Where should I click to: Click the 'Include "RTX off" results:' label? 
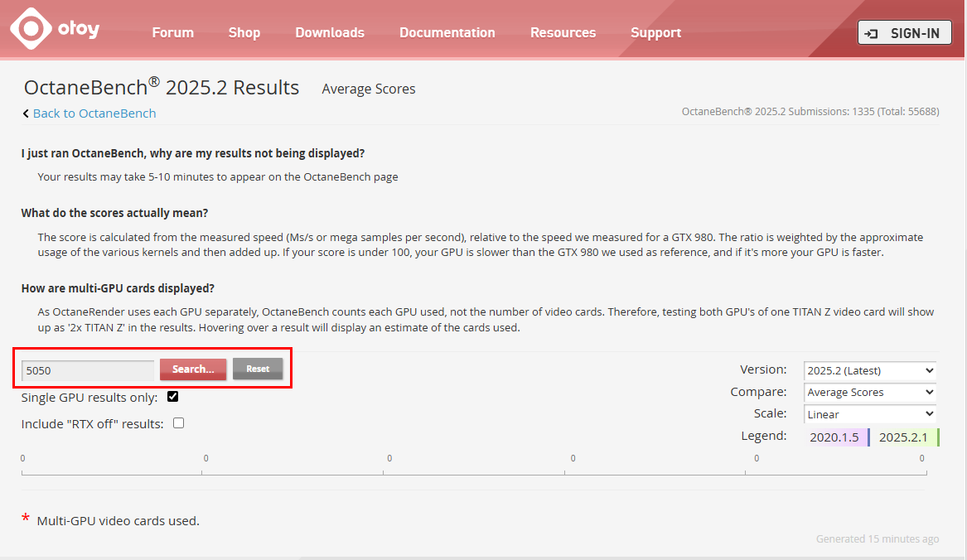click(93, 424)
